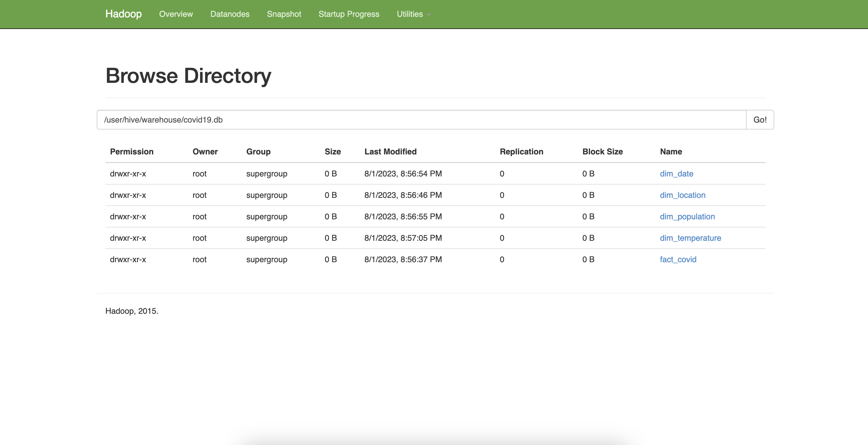This screenshot has height=445, width=868.
Task: Switch to the Overview tab
Action: pyautogui.click(x=175, y=14)
